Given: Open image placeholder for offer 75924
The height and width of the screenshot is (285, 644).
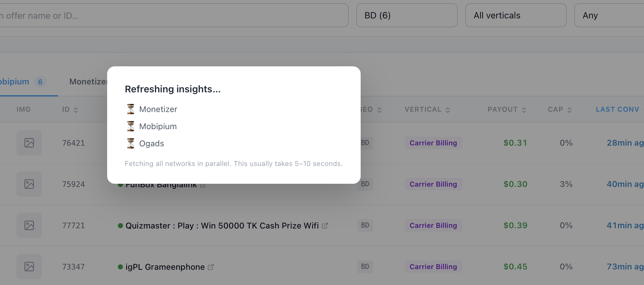Looking at the screenshot, I should pos(29,184).
